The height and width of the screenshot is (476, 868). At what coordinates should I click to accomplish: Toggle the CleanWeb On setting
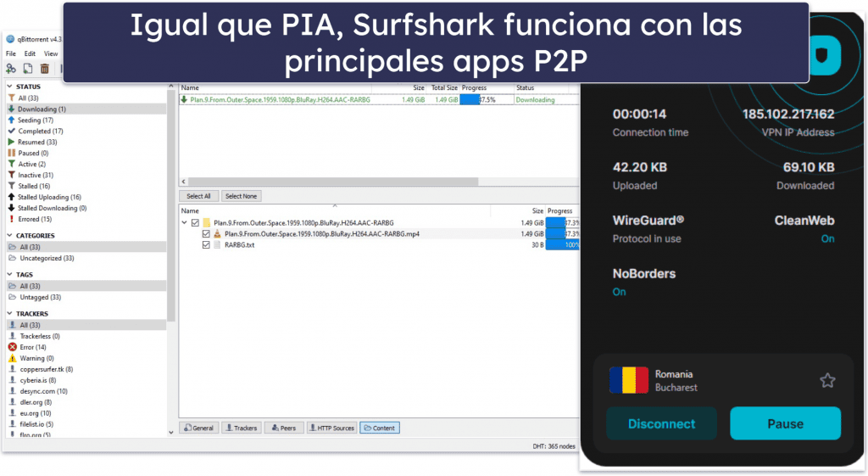tap(827, 238)
